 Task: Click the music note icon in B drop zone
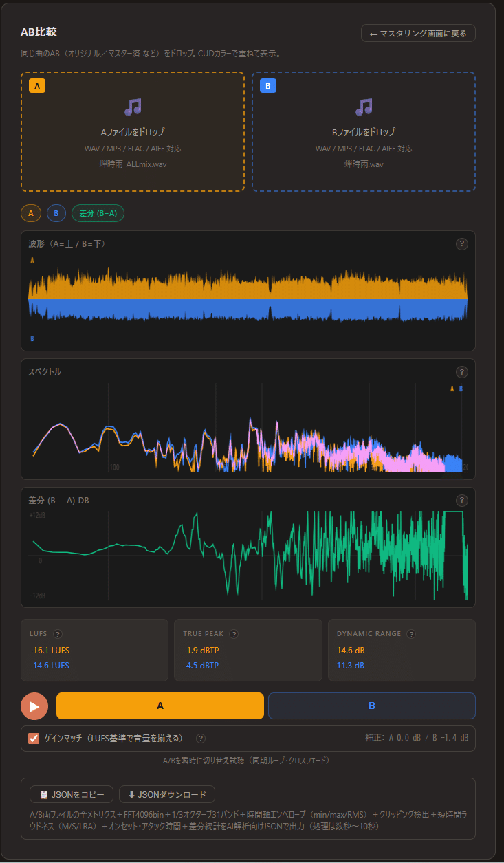point(364,107)
